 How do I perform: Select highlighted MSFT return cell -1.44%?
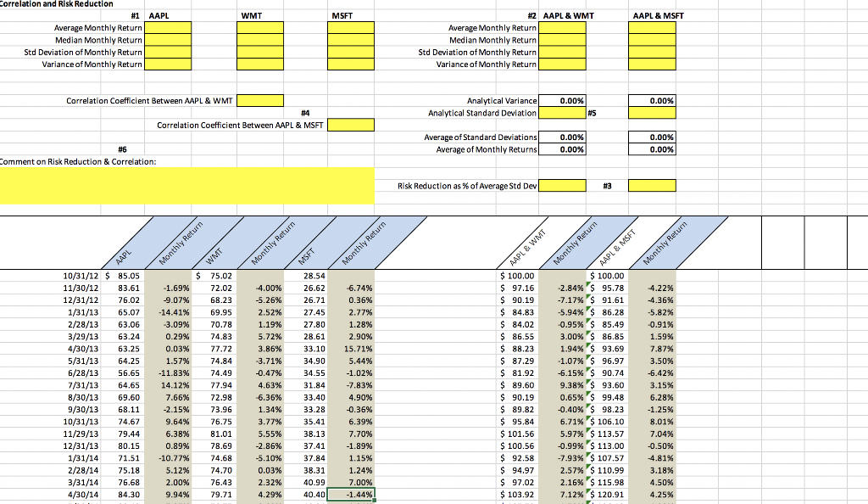coord(351,495)
